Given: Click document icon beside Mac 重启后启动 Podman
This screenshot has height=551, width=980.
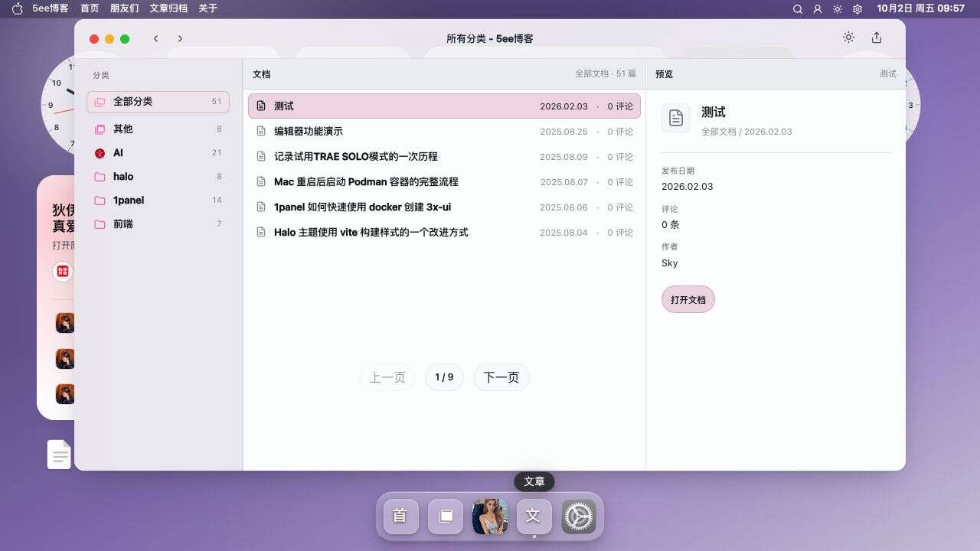Looking at the screenshot, I should [261, 182].
